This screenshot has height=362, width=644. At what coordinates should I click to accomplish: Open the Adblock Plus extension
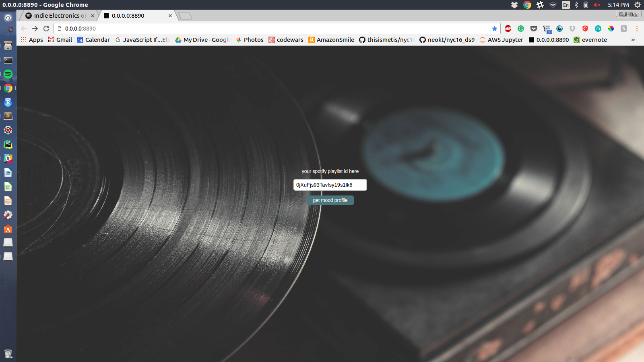[x=508, y=29]
